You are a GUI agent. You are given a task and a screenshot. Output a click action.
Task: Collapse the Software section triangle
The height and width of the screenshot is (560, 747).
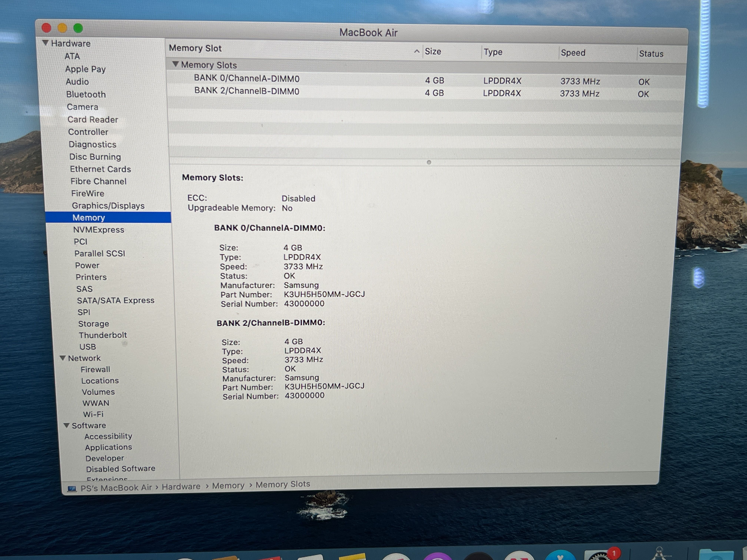(x=67, y=425)
